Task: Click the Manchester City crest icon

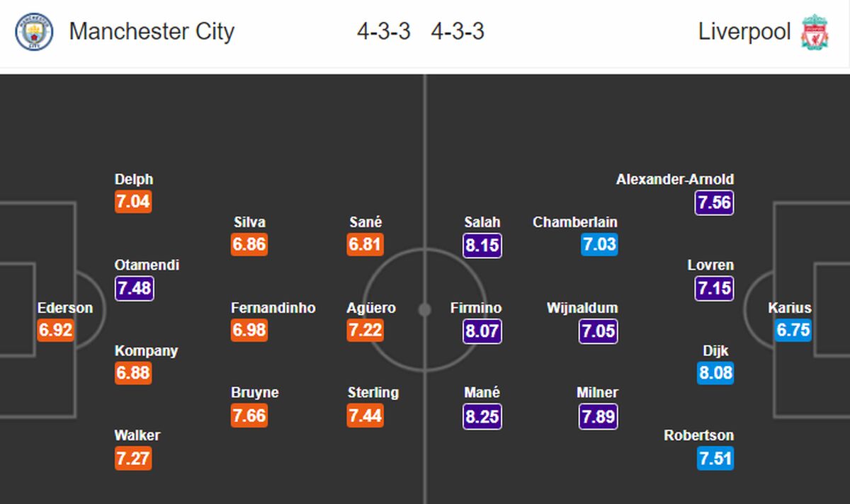Action: click(x=34, y=32)
